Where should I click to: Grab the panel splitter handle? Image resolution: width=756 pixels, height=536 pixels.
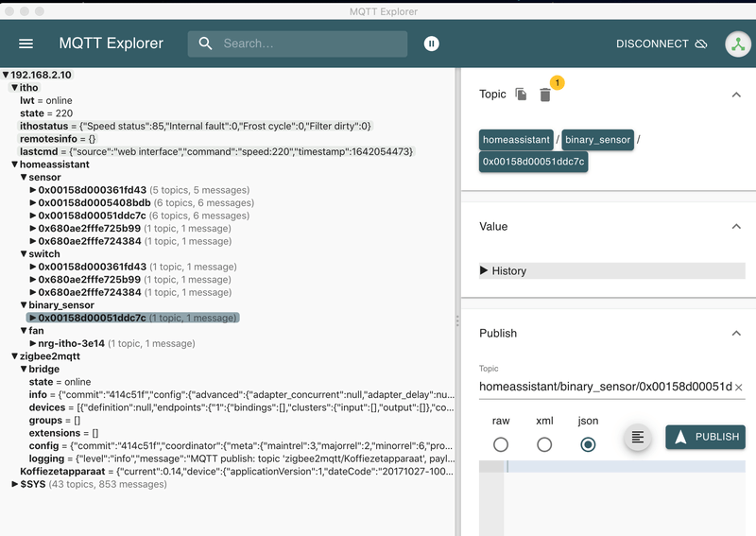tap(457, 320)
